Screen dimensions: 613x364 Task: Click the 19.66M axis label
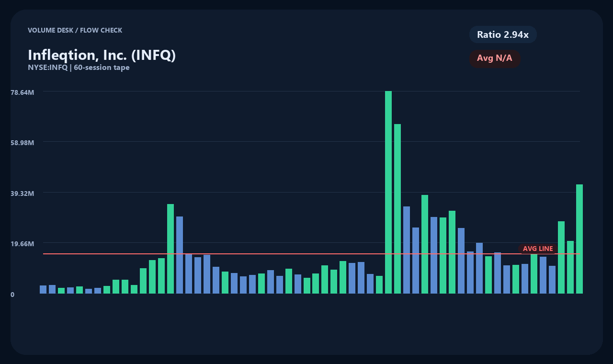(23, 244)
